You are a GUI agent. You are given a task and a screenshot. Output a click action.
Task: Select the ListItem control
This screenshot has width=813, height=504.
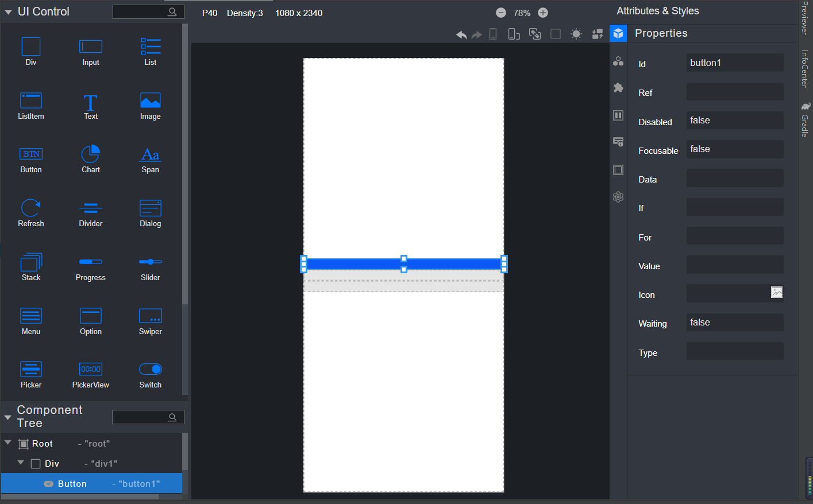click(x=31, y=106)
